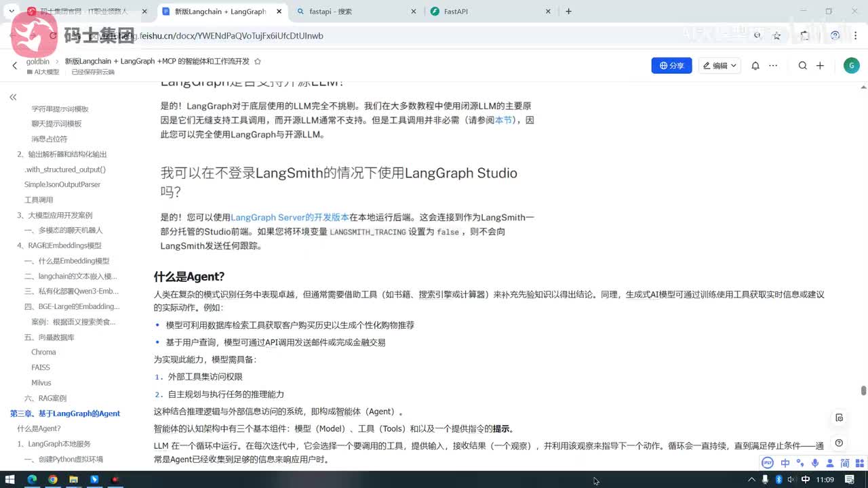Click the taskbar clock showing 11:09
This screenshot has height=488, width=868.
(825, 480)
